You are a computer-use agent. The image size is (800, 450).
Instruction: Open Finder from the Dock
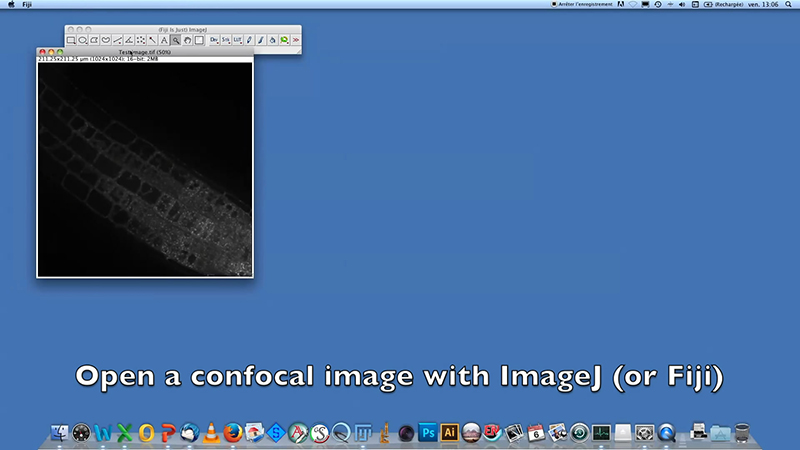click(60, 433)
